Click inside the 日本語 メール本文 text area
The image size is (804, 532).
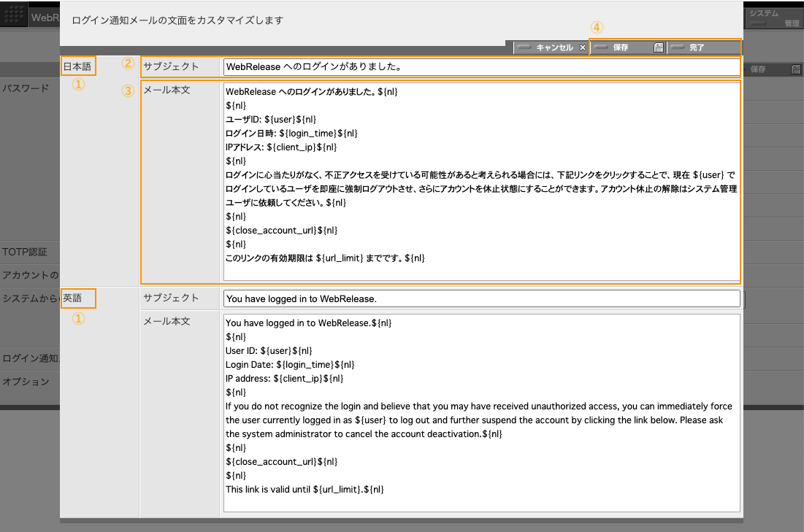(x=481, y=181)
